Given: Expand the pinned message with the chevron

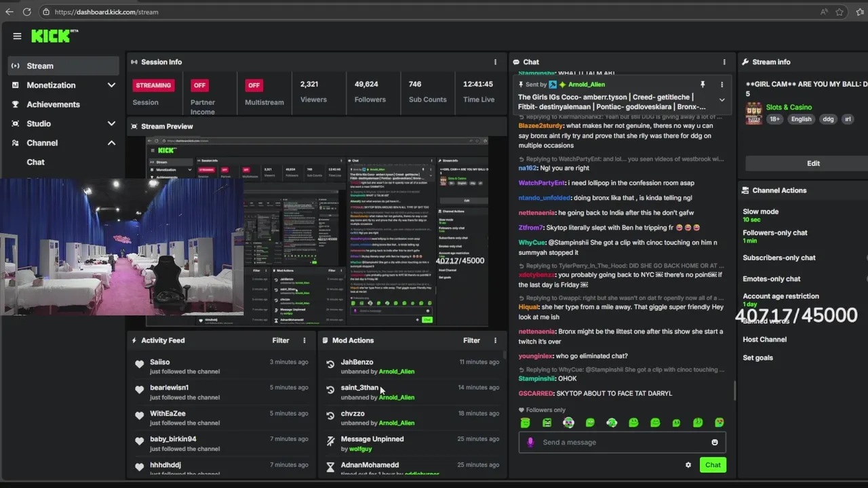Looking at the screenshot, I should pos(722,100).
